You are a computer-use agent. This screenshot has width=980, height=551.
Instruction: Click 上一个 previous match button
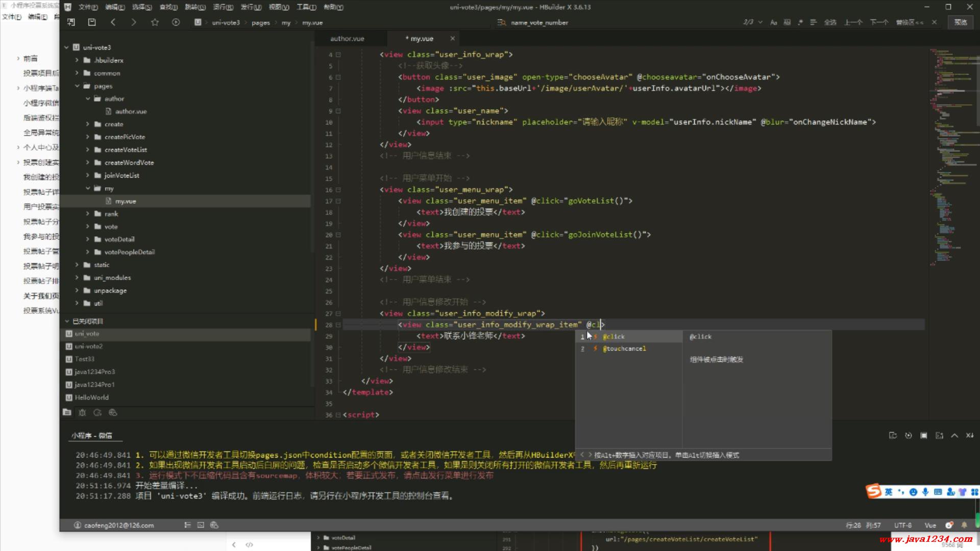[853, 22]
